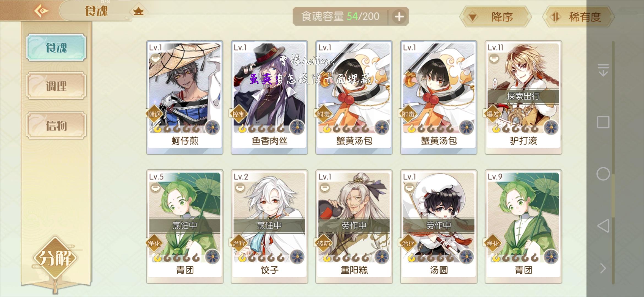
Task: Select the 鱼香肉丝 card
Action: coord(269,97)
